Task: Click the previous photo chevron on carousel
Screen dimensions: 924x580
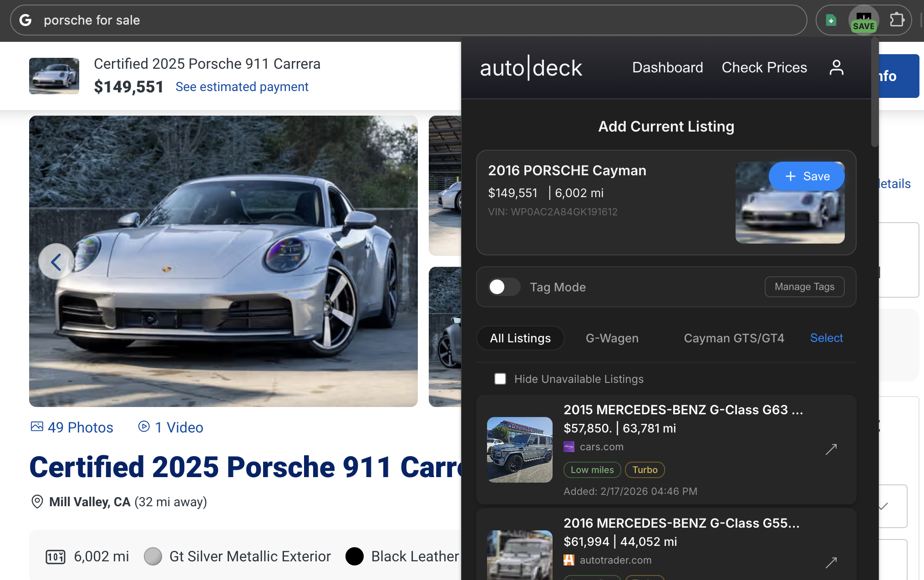Action: tap(56, 261)
